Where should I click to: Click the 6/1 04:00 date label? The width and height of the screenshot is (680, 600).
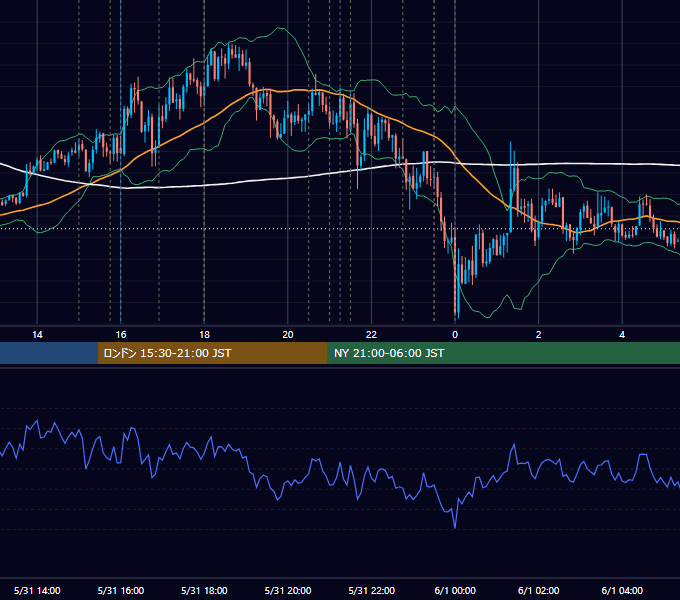pos(622,590)
